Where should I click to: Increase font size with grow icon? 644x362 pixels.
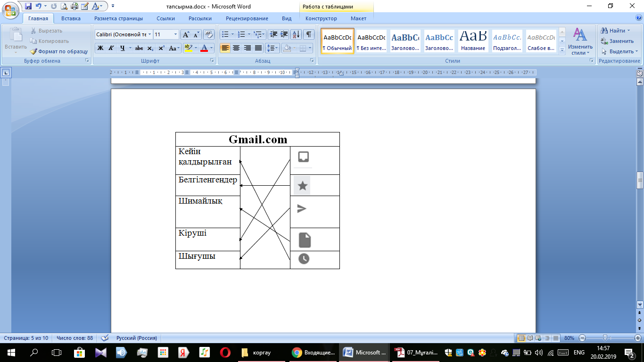tap(186, 34)
